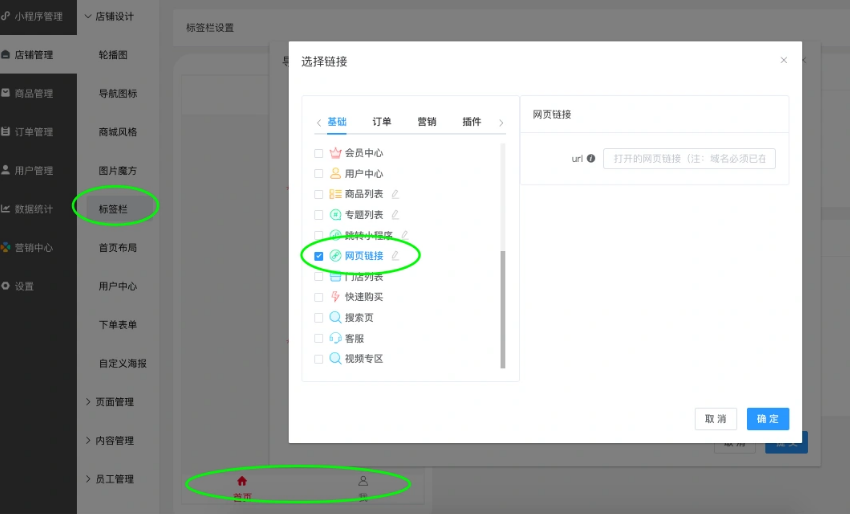Screen dimensions: 850x514
Task: Click the user icon beside 用户中心
Action: point(336,174)
